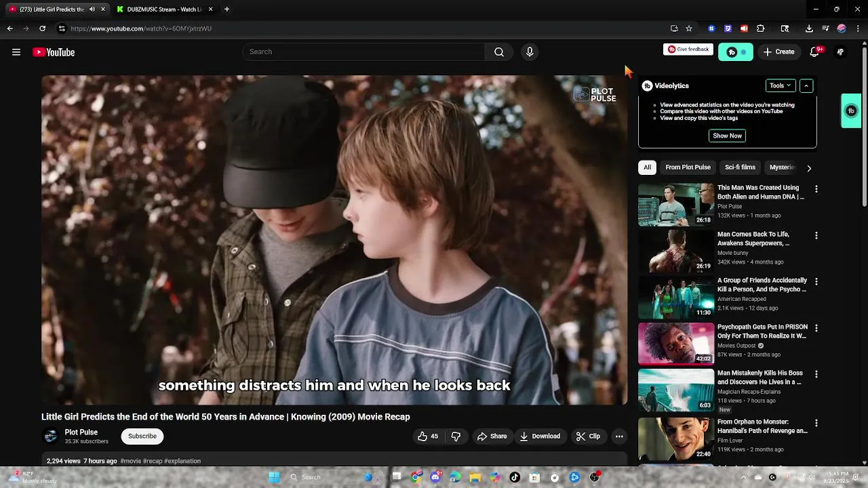Select the All filter chip
The width and height of the screenshot is (868, 488).
648,167
